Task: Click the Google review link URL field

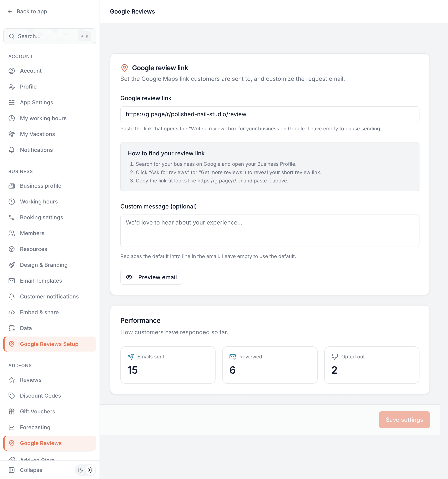Action: [270, 114]
